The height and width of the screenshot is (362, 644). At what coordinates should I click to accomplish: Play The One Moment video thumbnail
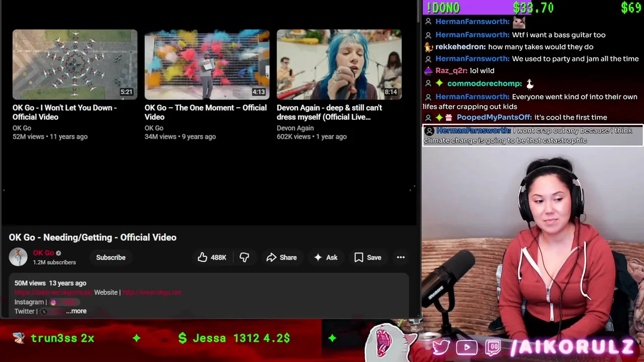click(207, 64)
